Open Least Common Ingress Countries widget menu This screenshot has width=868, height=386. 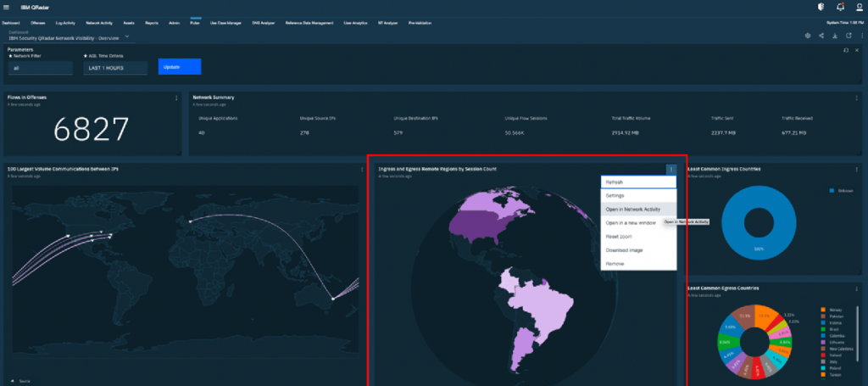click(x=857, y=169)
